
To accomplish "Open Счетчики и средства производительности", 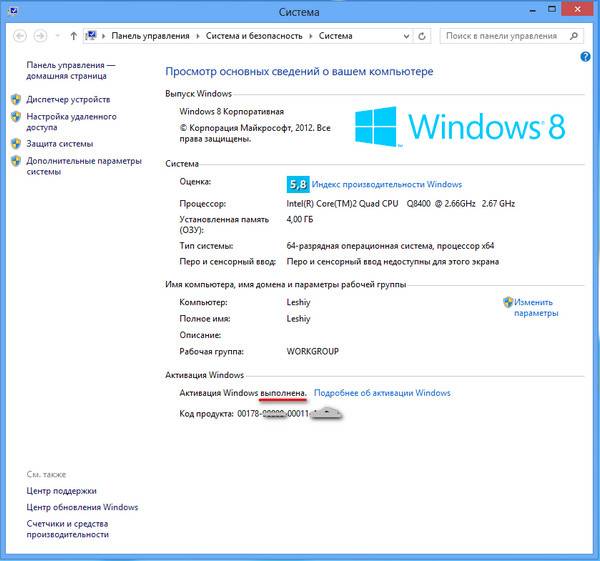I will (x=67, y=529).
